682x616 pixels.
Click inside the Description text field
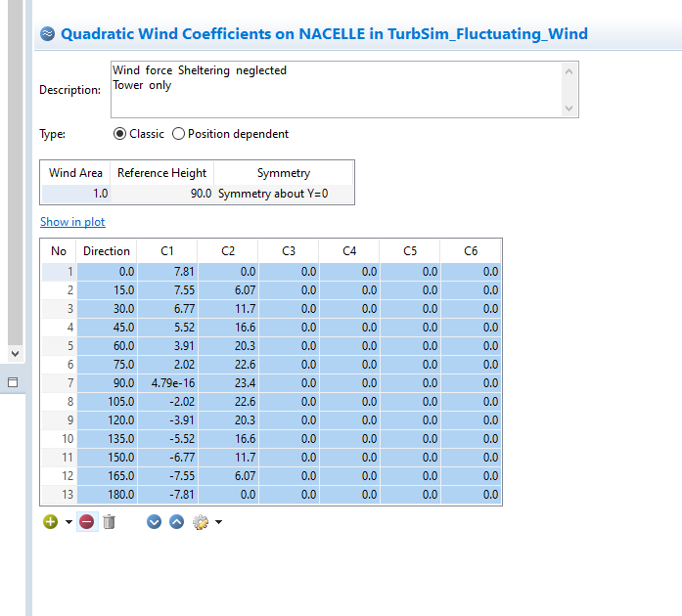coord(333,90)
